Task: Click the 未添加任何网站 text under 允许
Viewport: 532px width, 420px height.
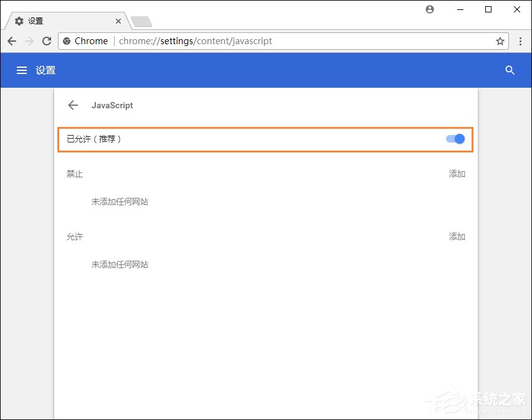Action: 120,264
